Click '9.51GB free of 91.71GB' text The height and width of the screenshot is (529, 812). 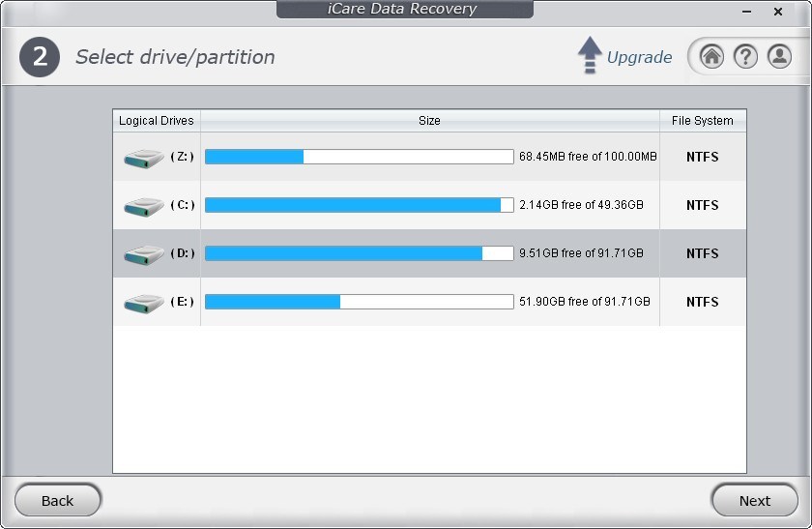581,252
